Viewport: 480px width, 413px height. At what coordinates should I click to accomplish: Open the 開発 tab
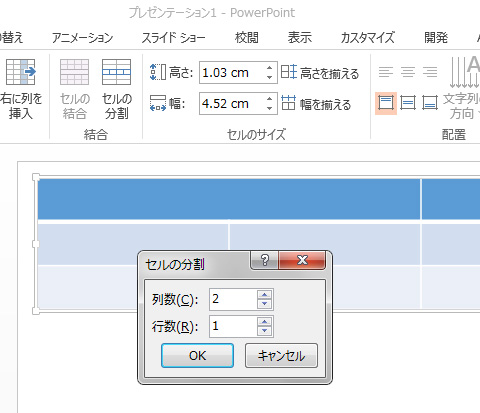click(x=436, y=37)
